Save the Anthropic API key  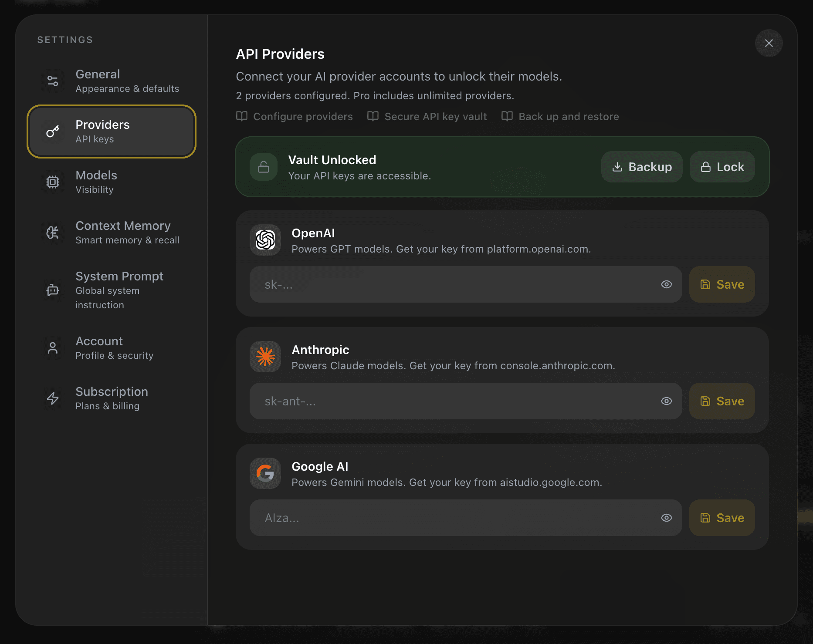click(x=722, y=401)
